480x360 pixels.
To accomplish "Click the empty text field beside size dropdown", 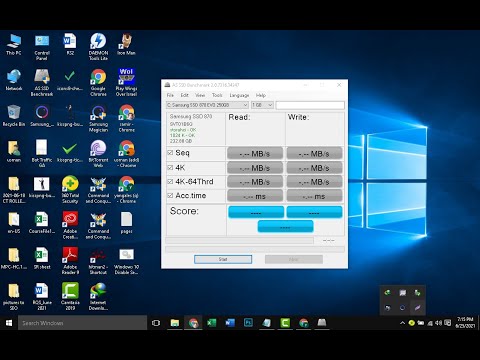I will pos(310,105).
